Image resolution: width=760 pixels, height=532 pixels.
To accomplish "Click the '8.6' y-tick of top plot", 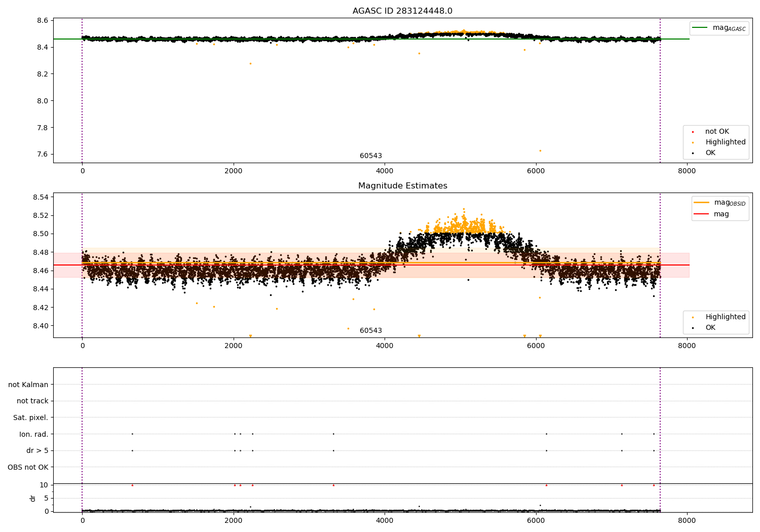I will (43, 21).
